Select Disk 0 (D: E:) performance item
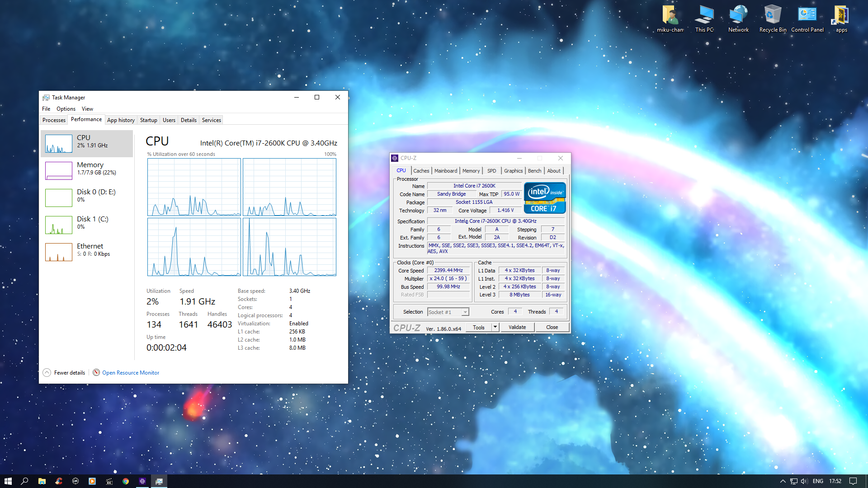 click(x=87, y=198)
